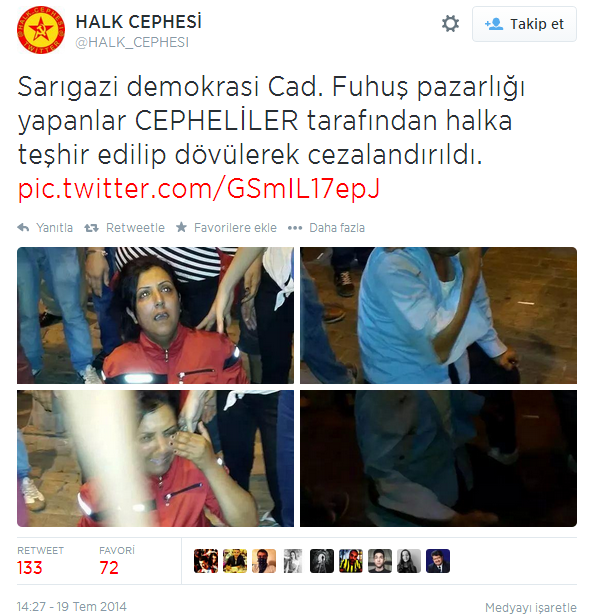Click the Retweetle retweet arrows icon

[91, 227]
